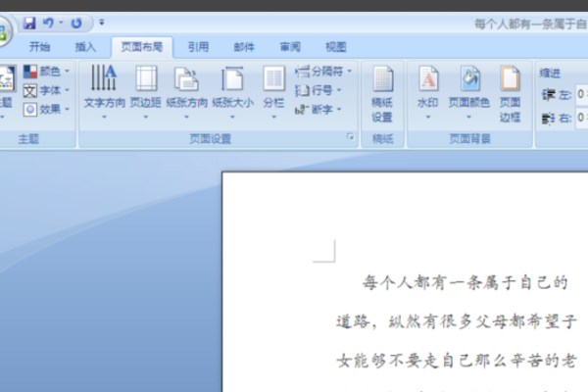Viewport: 588px width, 392px height.
Task: Expand the 水印 dropdown arrow
Action: tap(428, 117)
